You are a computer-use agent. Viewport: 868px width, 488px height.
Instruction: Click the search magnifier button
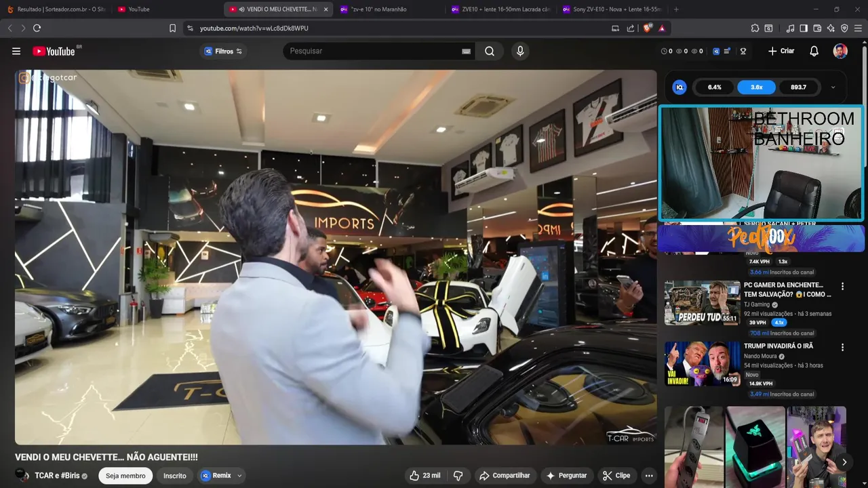[x=490, y=51]
